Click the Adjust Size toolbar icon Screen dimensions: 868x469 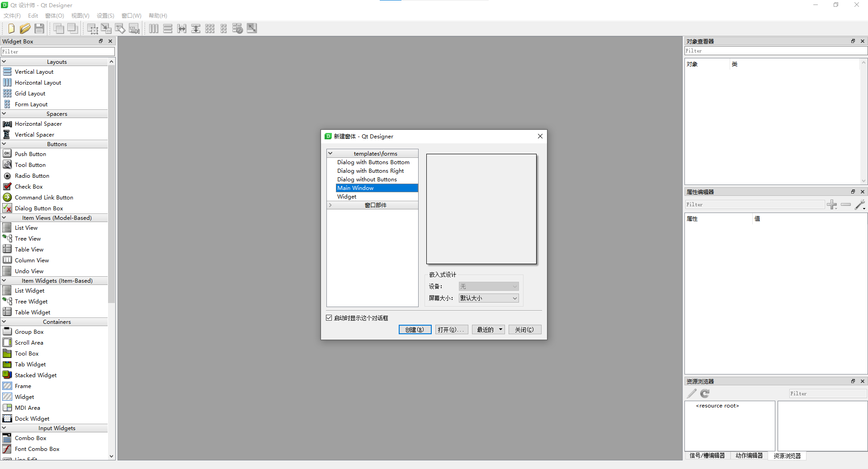251,28
